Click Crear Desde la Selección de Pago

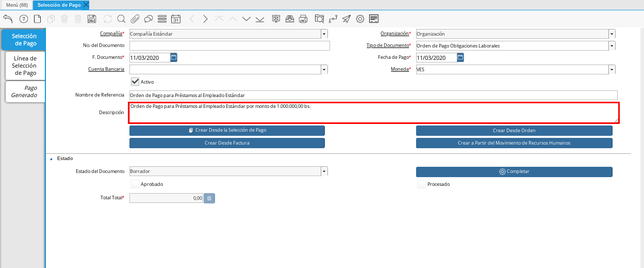(227, 131)
